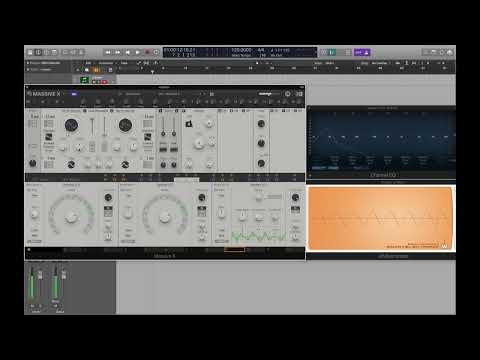The image size is (480, 360).
Task: Open the Loop Browser button
Action: coord(442,52)
